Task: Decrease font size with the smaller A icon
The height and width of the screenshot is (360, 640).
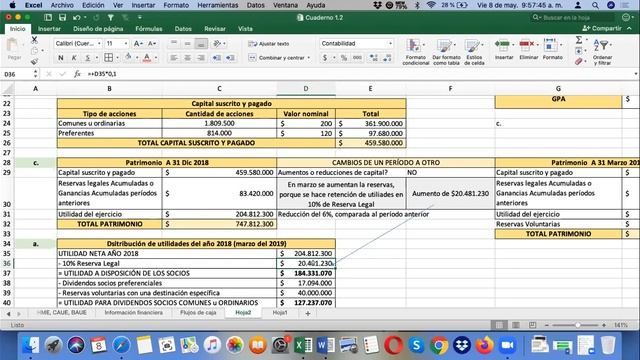Action: pos(151,44)
